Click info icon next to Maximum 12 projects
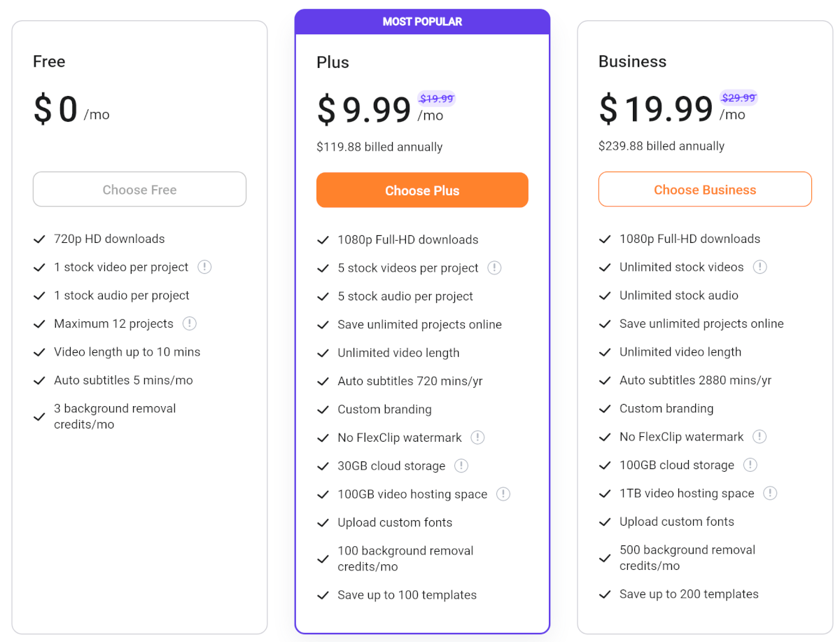 [190, 323]
